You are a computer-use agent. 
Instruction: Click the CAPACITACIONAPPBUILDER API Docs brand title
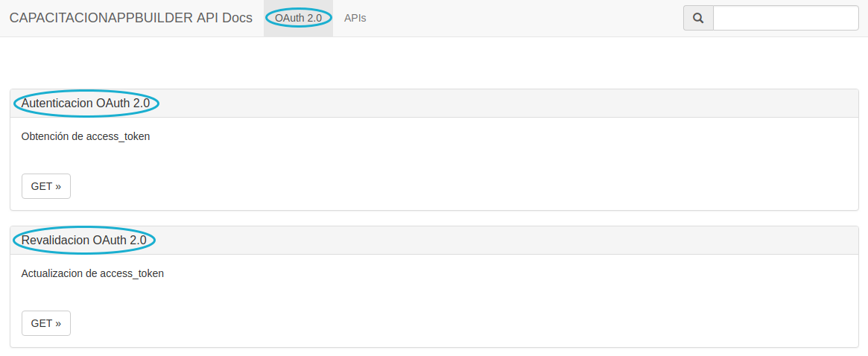tap(131, 18)
